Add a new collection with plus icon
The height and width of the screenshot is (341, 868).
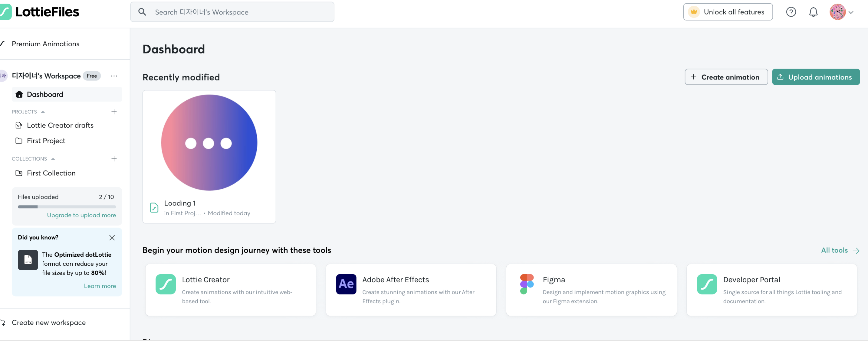[114, 159]
